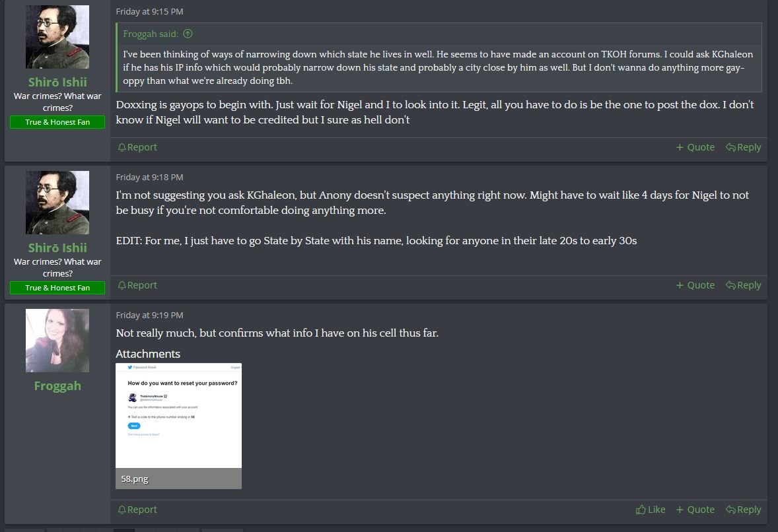The width and height of the screenshot is (778, 532).
Task: Click the Shirō Ishii username in second post
Action: 57,248
